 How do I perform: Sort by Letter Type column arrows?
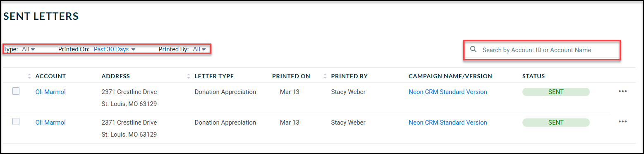point(189,76)
